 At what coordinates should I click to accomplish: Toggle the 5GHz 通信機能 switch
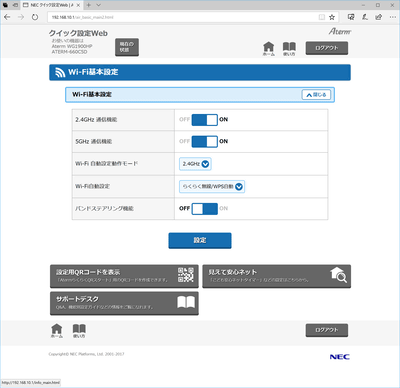point(205,141)
